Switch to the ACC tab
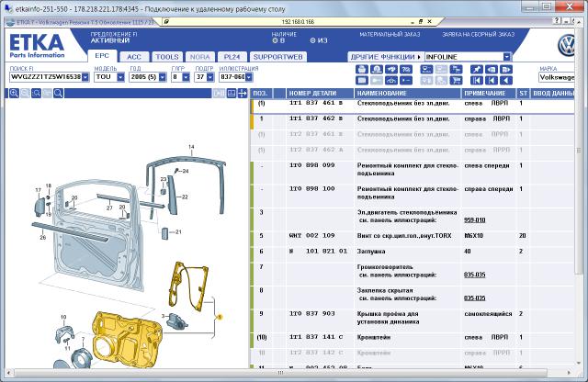 134,57
